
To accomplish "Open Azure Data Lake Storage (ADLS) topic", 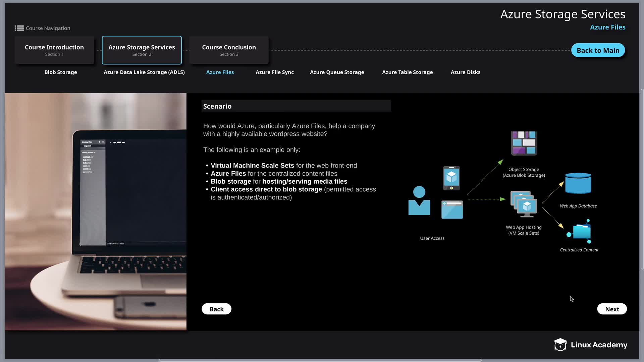I will pos(144,72).
